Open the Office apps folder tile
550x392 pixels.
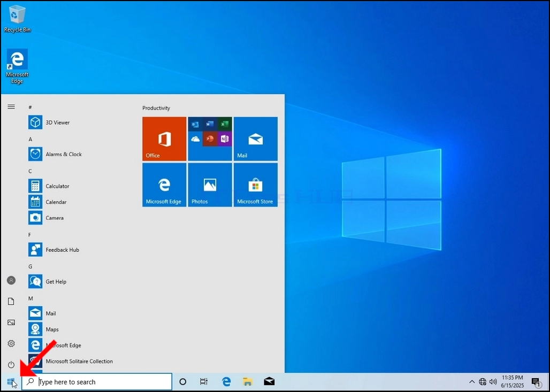[210, 139]
